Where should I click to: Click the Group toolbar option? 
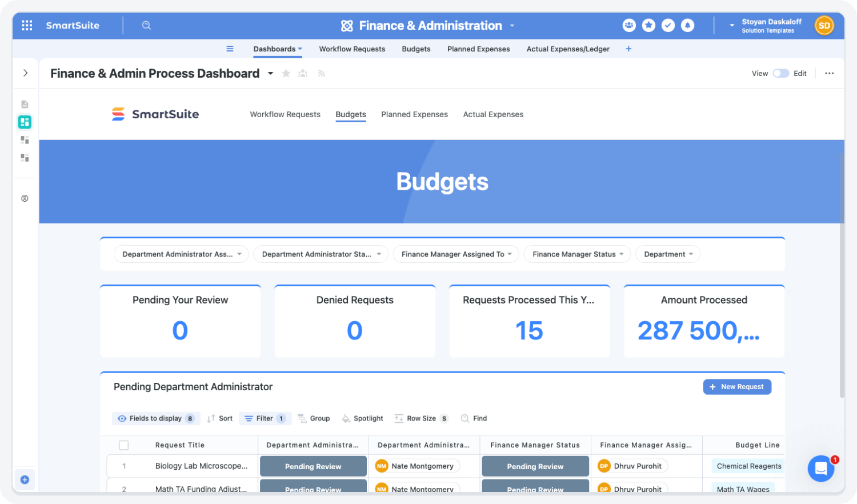314,418
